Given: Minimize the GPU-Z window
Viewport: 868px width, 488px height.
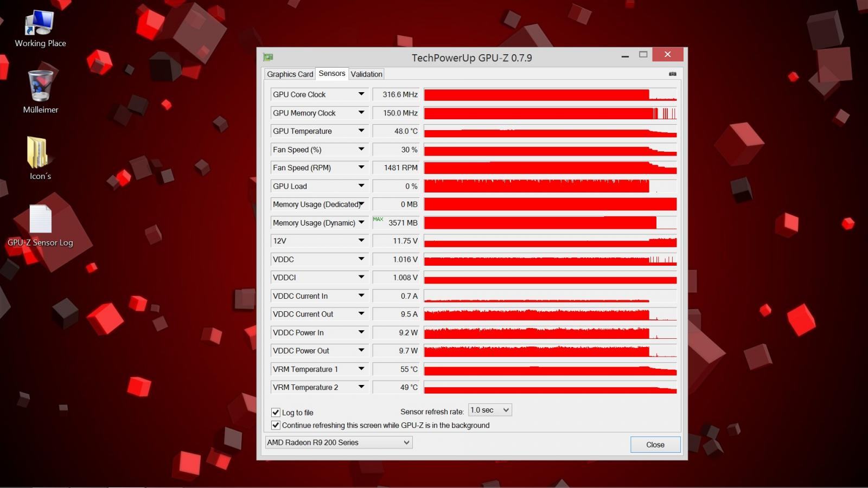Looking at the screenshot, I should (626, 55).
